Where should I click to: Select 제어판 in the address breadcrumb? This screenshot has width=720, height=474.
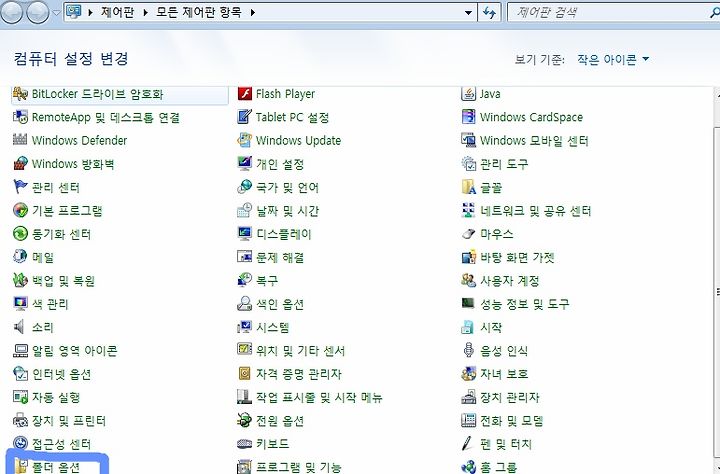[118, 12]
